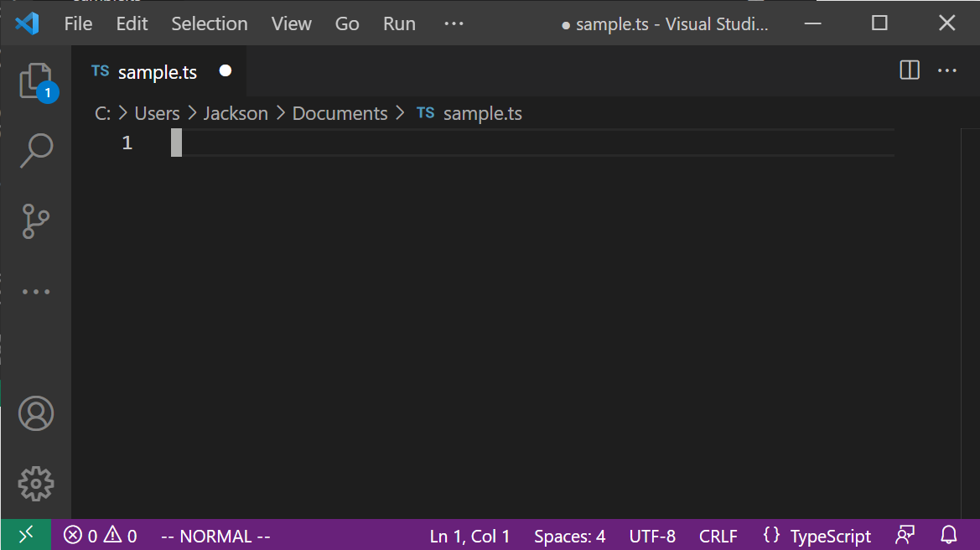980x550 pixels.
Task: Open the Accounts menu
Action: [x=36, y=412]
